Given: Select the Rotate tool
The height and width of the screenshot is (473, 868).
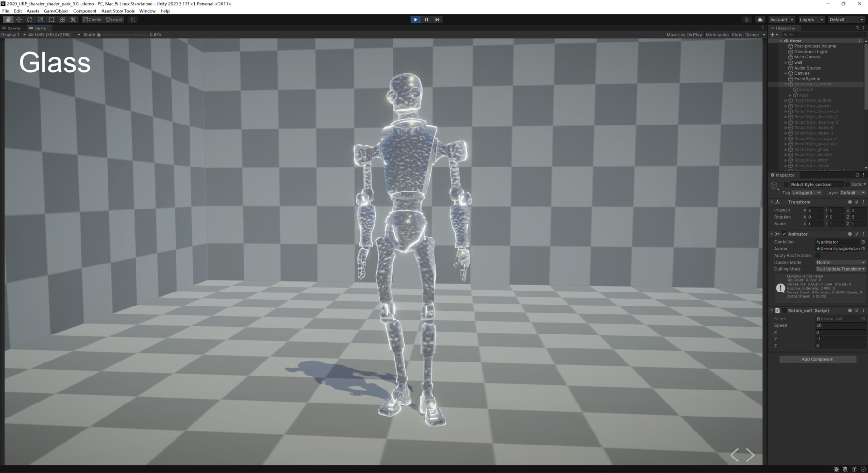Looking at the screenshot, I should click(30, 20).
